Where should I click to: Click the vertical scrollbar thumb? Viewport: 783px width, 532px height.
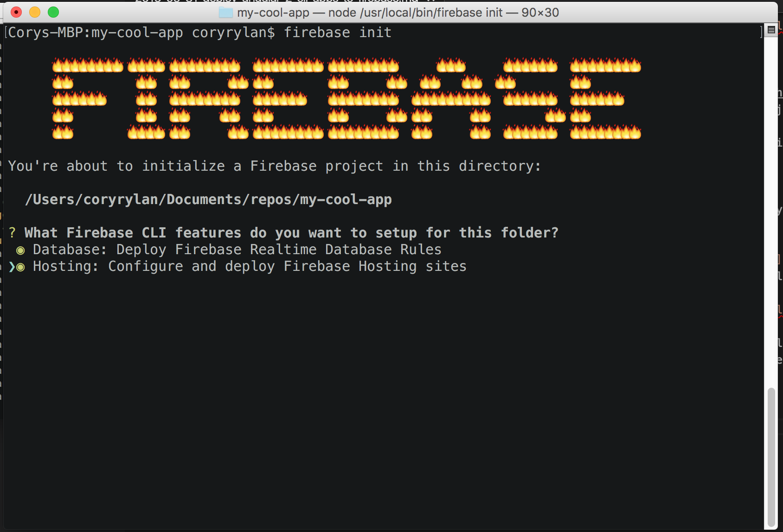coord(771,457)
